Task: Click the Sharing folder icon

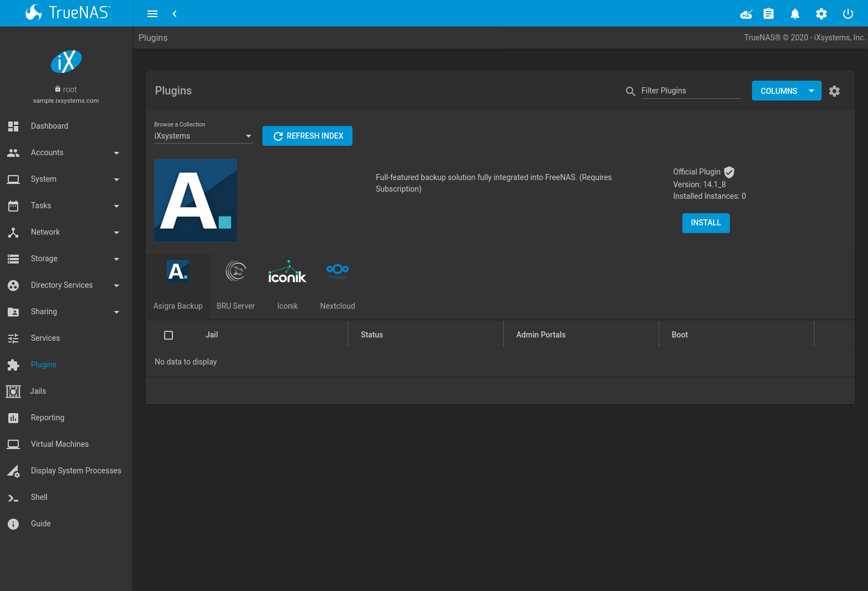Action: click(13, 312)
